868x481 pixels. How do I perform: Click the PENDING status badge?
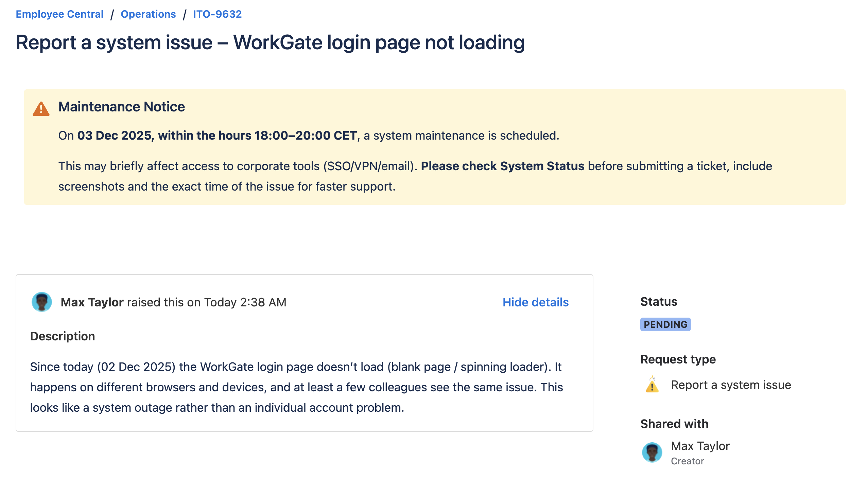665,324
